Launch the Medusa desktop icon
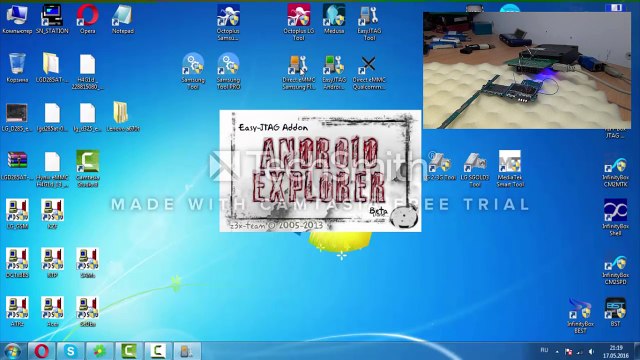 (334, 19)
